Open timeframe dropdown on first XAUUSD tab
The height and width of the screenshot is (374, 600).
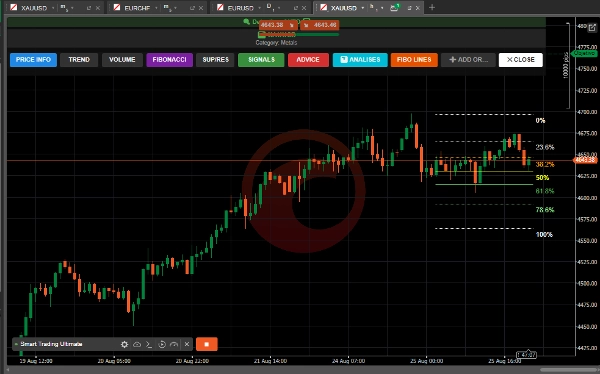coord(72,8)
